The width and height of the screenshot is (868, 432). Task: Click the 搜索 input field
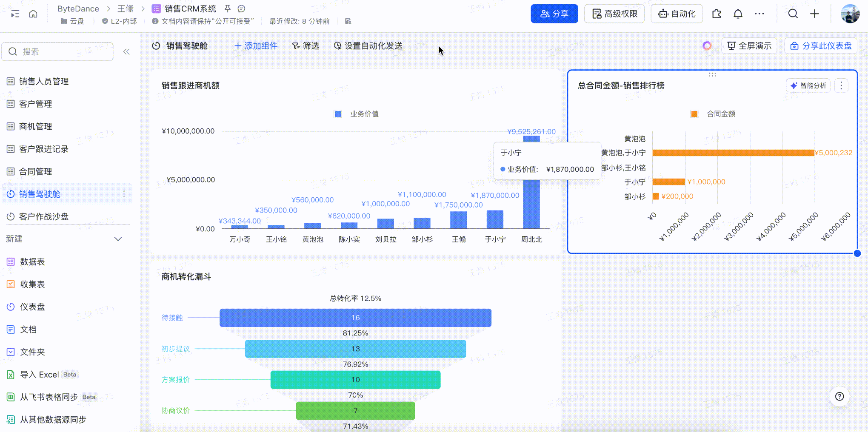click(x=57, y=51)
